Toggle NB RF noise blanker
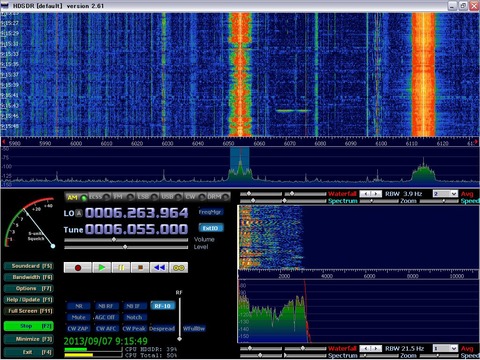480x360 pixels. tap(106, 306)
